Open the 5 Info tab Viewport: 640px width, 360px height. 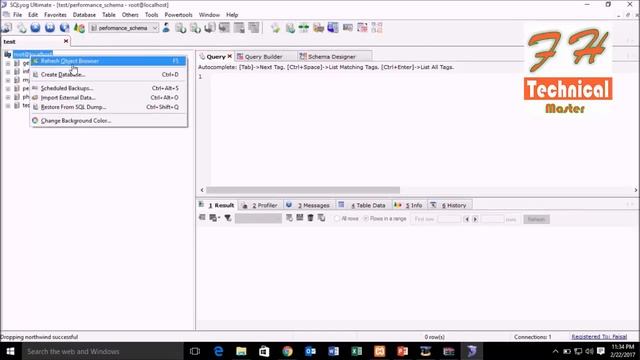[x=410, y=205]
